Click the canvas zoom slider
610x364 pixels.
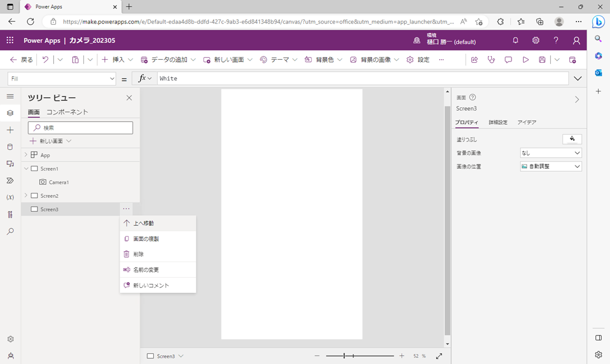coord(360,356)
